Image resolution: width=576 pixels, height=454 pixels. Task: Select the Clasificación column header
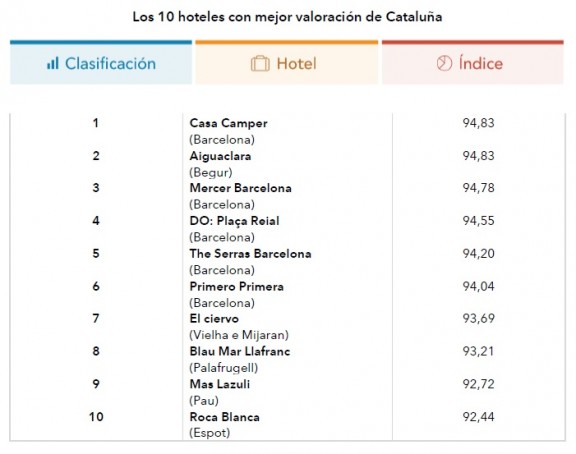coord(101,62)
